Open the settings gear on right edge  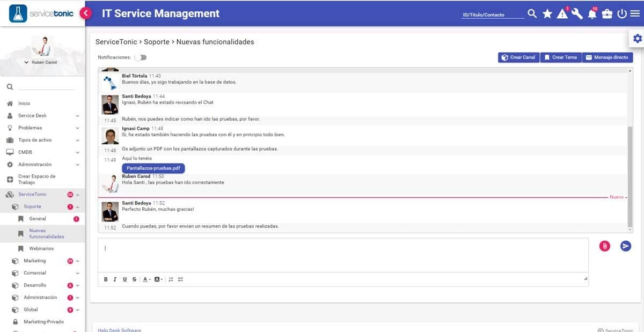click(x=637, y=38)
